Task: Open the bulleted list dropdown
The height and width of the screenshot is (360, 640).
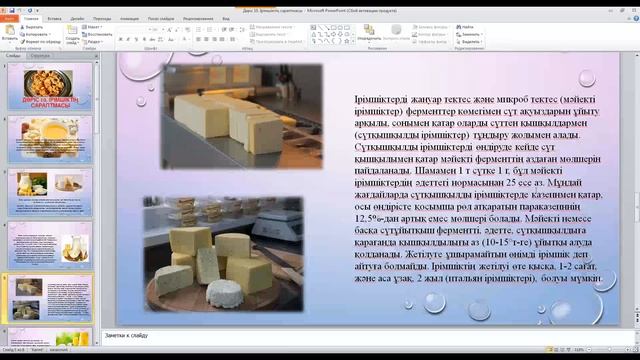Action: (x=199, y=29)
